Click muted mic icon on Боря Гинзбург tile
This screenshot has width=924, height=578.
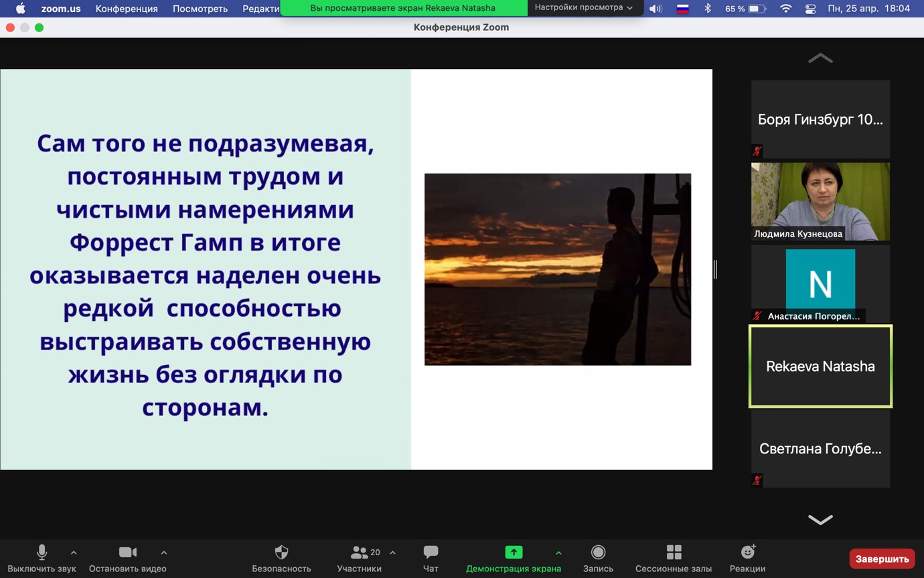point(757,151)
